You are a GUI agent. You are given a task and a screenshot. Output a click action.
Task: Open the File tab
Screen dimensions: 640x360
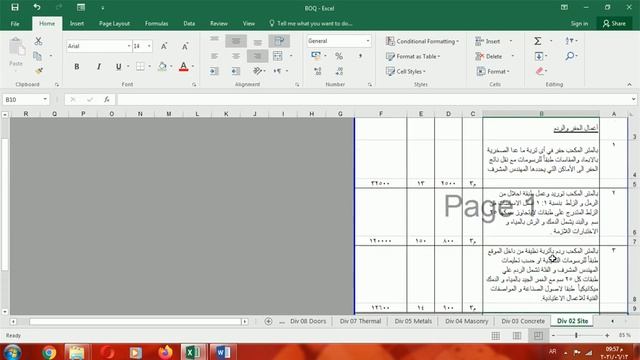pos(15,24)
